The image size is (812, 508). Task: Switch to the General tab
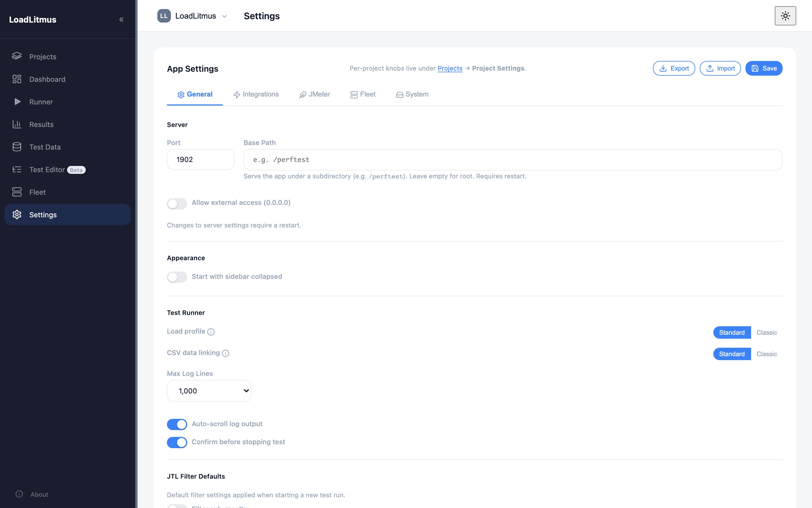point(195,95)
